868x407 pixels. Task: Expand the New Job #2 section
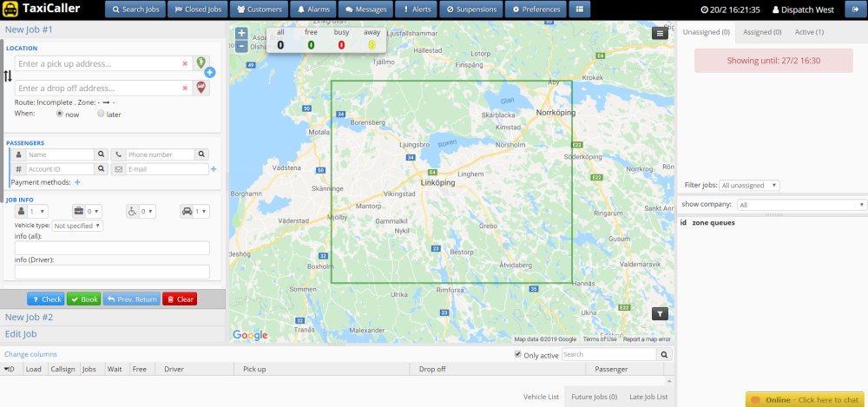[114, 318]
